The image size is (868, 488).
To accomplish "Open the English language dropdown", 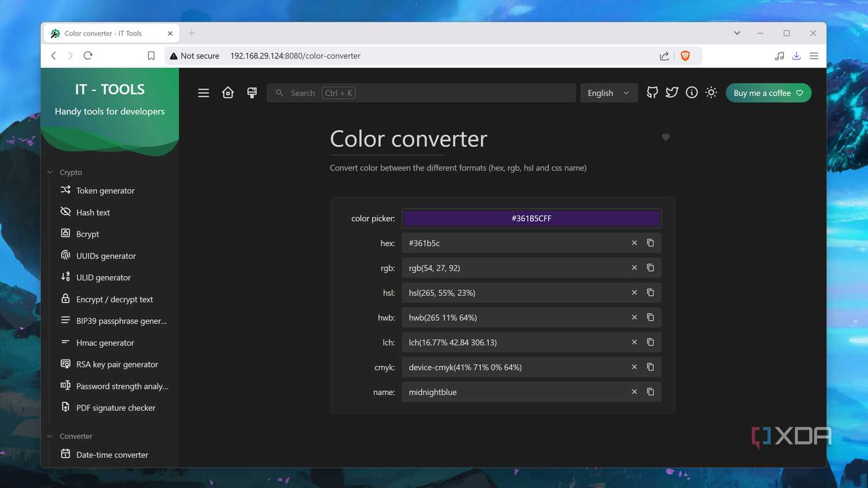I will pos(609,93).
